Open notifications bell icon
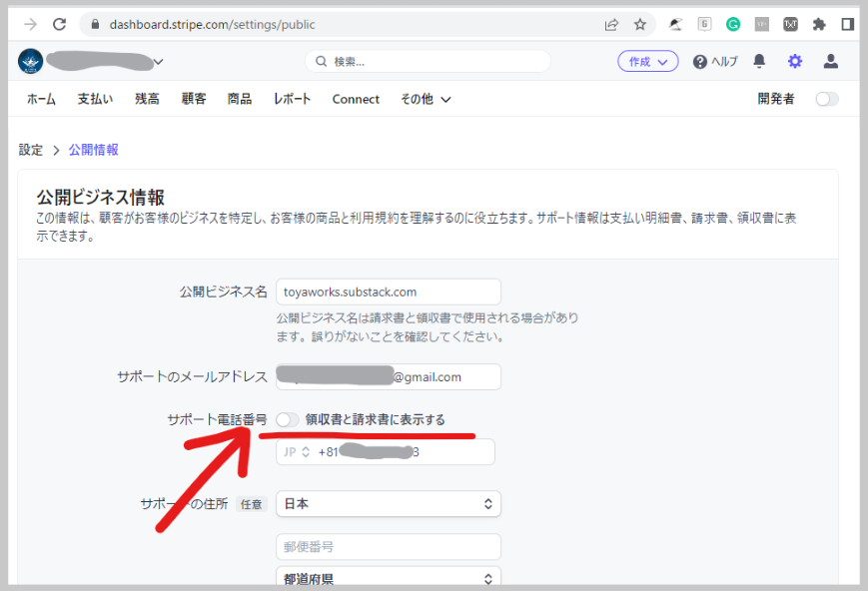868x591 pixels. [759, 61]
